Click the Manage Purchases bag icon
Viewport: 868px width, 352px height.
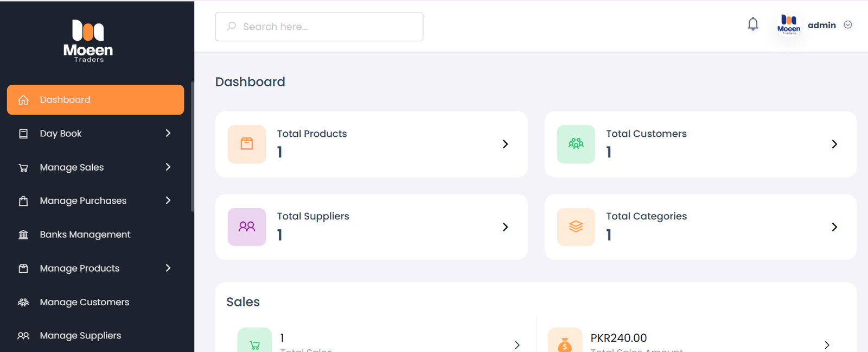click(23, 200)
